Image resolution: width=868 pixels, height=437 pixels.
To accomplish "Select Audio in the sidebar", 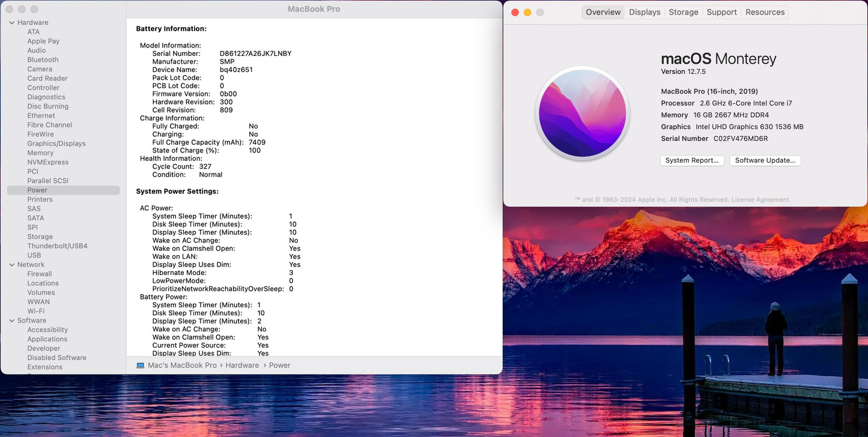I will 37,50.
